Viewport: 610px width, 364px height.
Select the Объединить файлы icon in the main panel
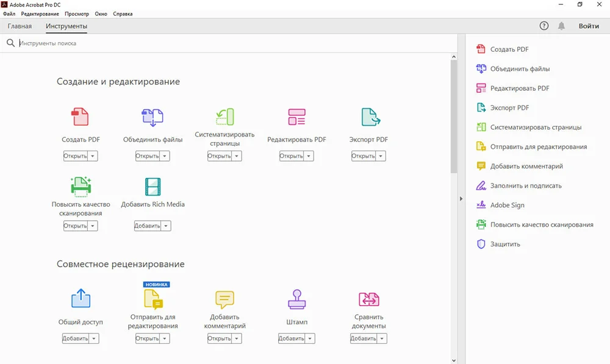click(152, 117)
